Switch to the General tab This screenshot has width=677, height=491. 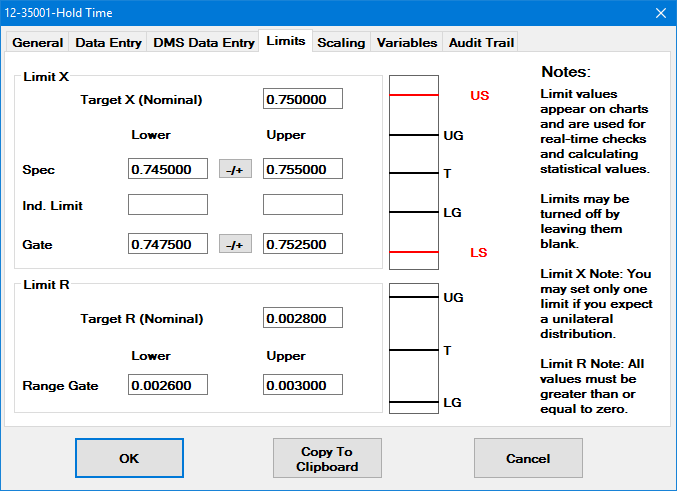tap(38, 43)
